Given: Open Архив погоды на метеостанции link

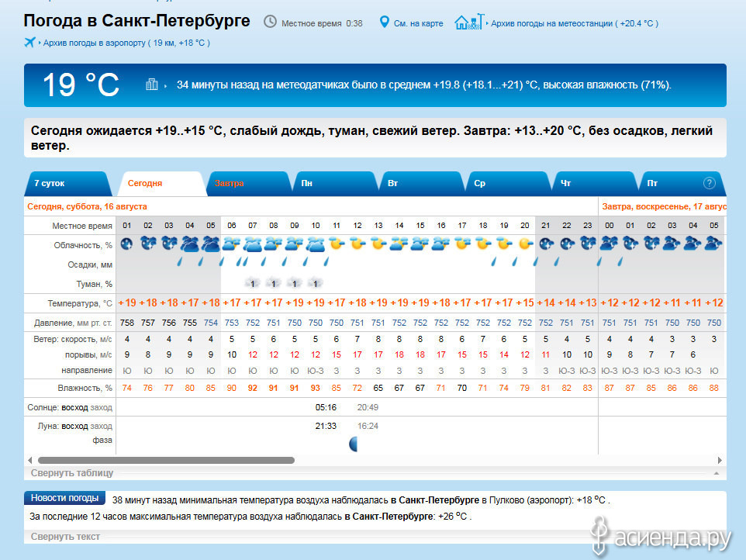Looking at the screenshot, I should coord(575,23).
